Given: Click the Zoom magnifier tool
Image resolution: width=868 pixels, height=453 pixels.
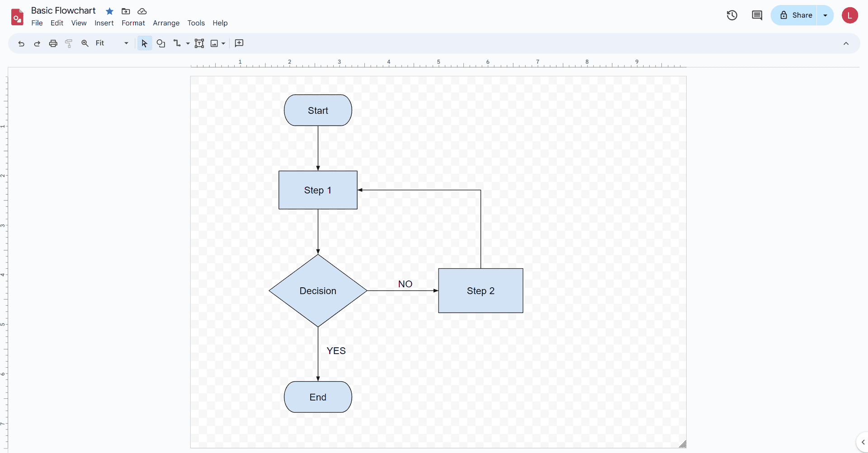Looking at the screenshot, I should click(85, 43).
